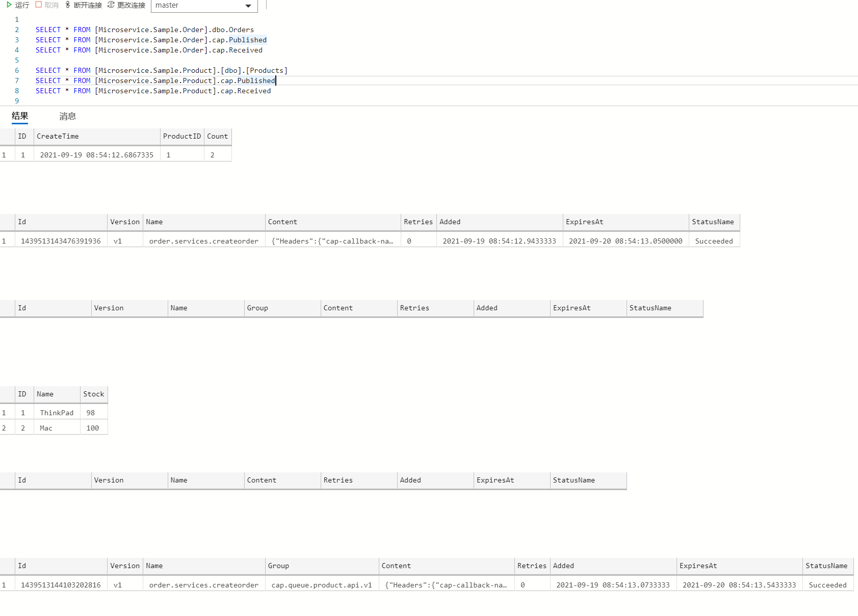858x616 pixels.
Task: Select the 结果 (Results) tab
Action: 20,116
